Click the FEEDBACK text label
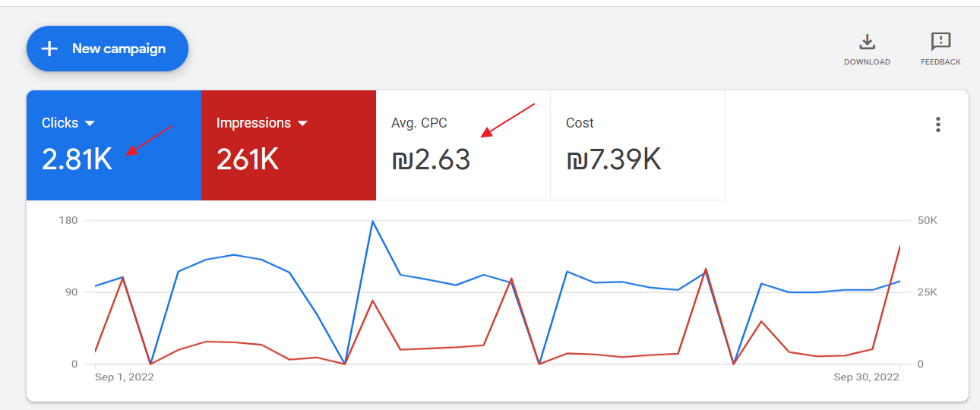Screen dimensions: 980x410 point(940,62)
